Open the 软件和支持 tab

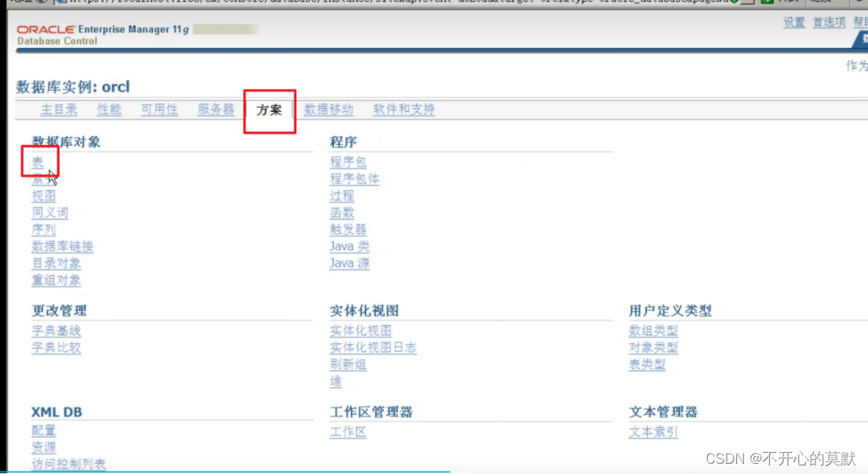click(x=404, y=110)
